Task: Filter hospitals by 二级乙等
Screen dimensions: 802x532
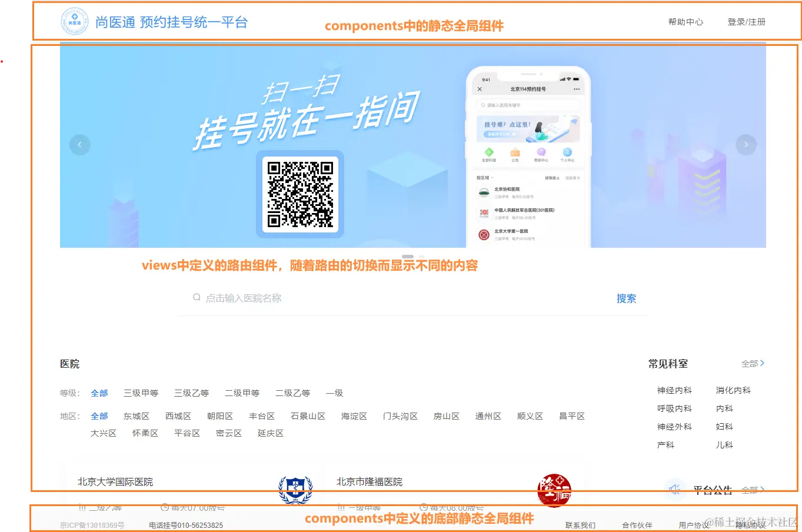Action: tap(292, 393)
